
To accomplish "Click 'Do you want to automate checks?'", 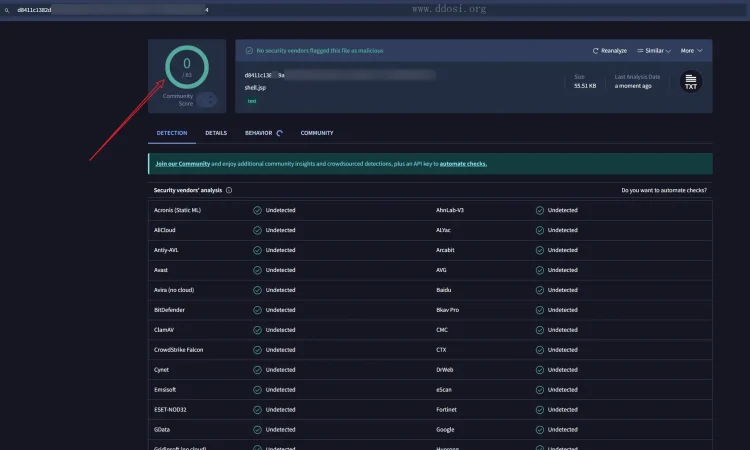I will pos(664,190).
